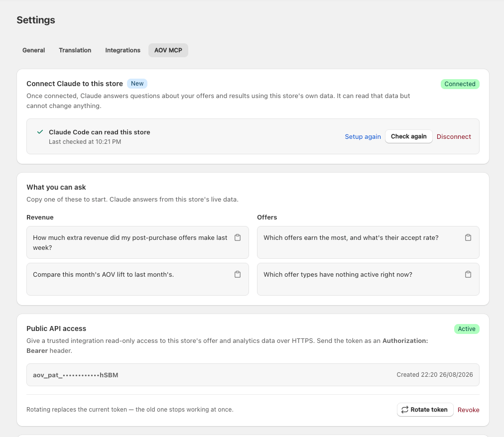Select 'Which offer types have nothing active' prompt
Image resolution: width=504 pixels, height=437 pixels.
[x=368, y=279]
